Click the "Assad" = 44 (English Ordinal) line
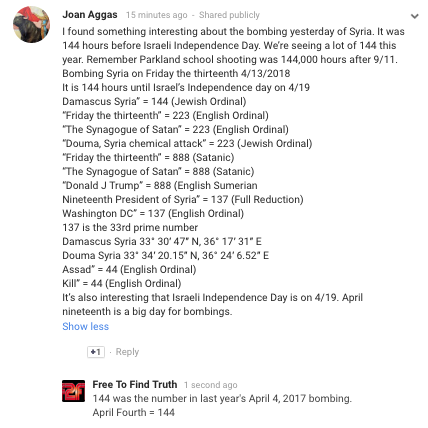This screenshot has width=428, height=428. (129, 269)
